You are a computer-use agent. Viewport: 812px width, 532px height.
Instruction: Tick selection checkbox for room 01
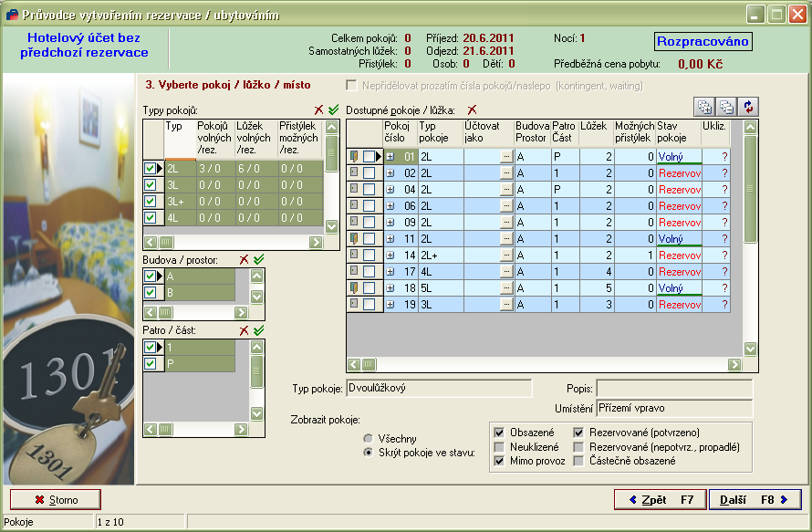tap(369, 156)
